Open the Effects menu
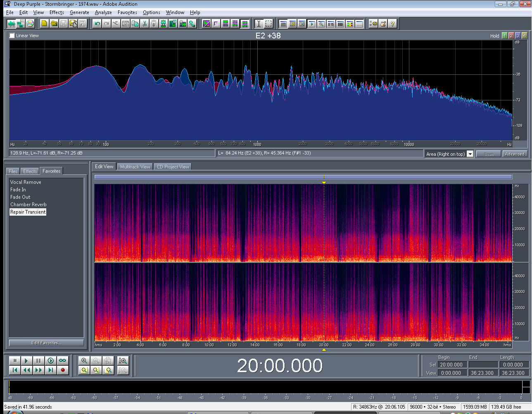The image size is (532, 414). point(57,12)
